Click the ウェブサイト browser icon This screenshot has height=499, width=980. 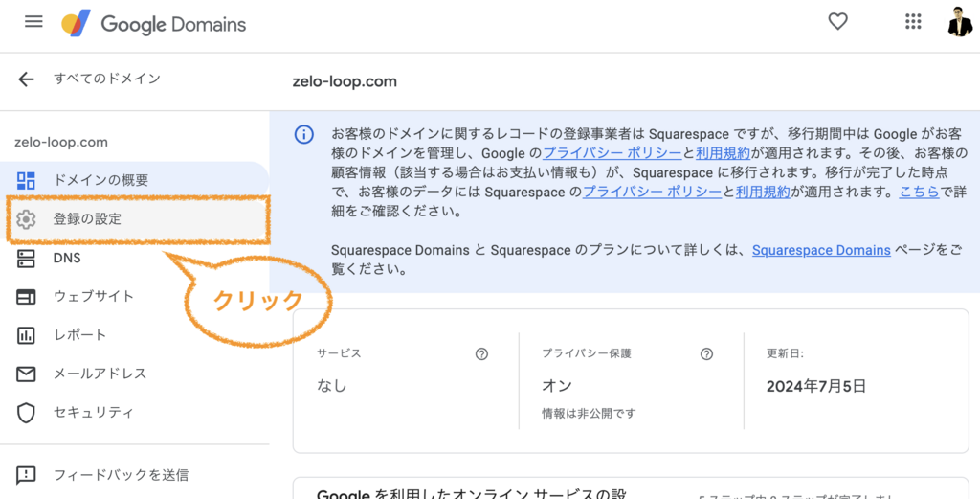tap(26, 297)
